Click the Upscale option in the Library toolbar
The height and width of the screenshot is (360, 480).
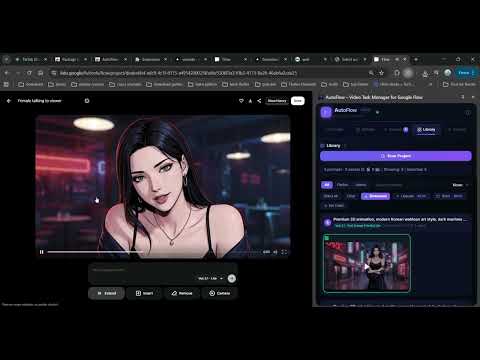tap(411, 196)
